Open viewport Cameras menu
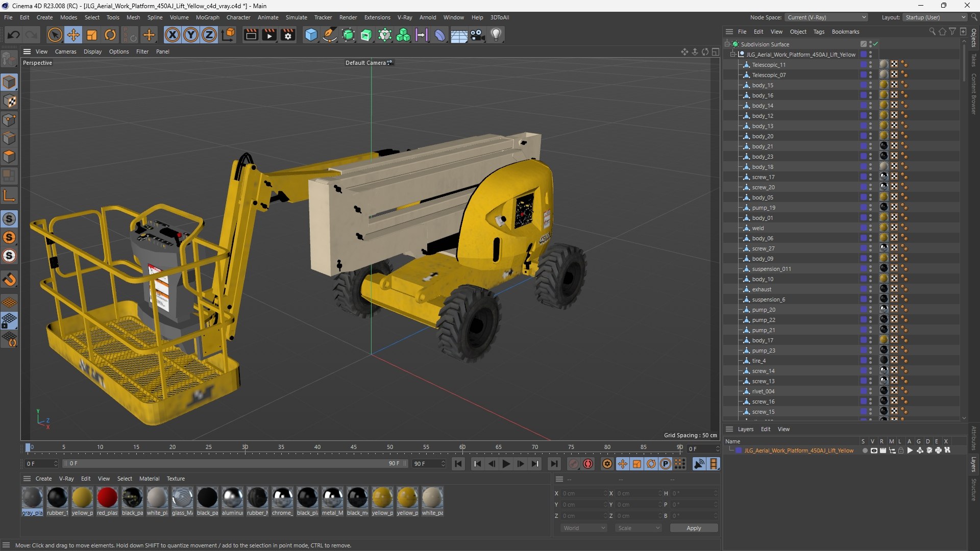Viewport: 980px width, 551px height. coord(65,52)
